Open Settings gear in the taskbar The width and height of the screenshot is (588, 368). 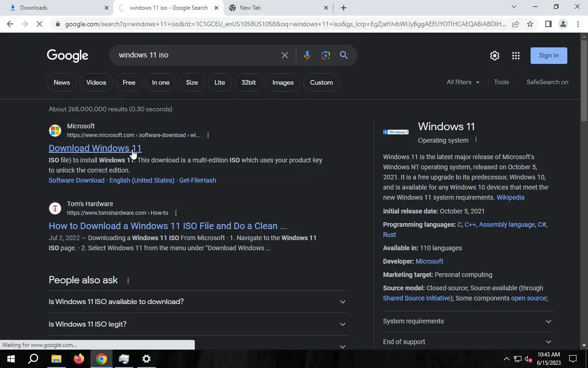(147, 359)
